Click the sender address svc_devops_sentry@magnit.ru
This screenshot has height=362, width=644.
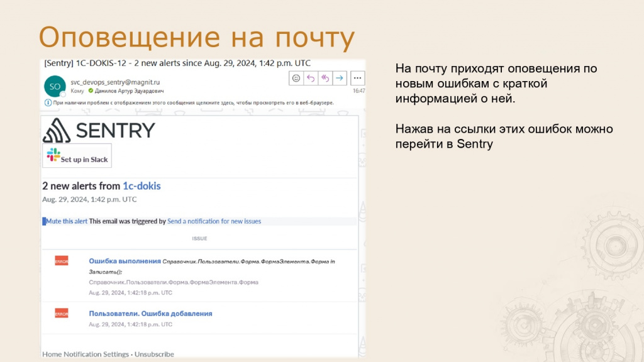pos(115,82)
